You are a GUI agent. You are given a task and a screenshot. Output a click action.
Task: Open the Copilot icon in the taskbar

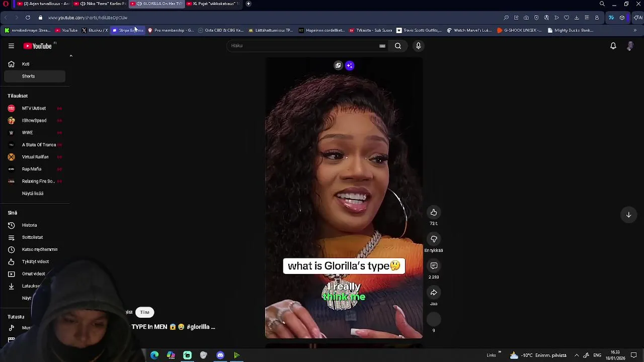pos(171,355)
